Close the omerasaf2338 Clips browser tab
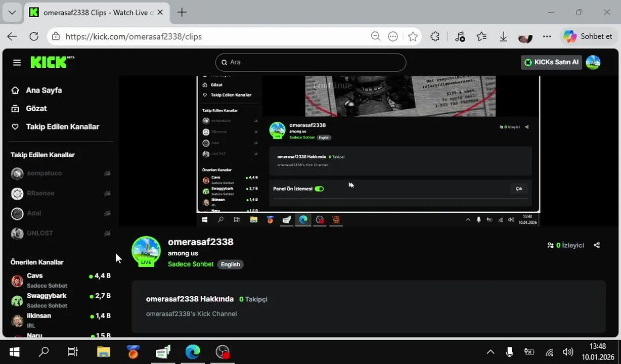Screen dimensions: 621x364 (160, 13)
